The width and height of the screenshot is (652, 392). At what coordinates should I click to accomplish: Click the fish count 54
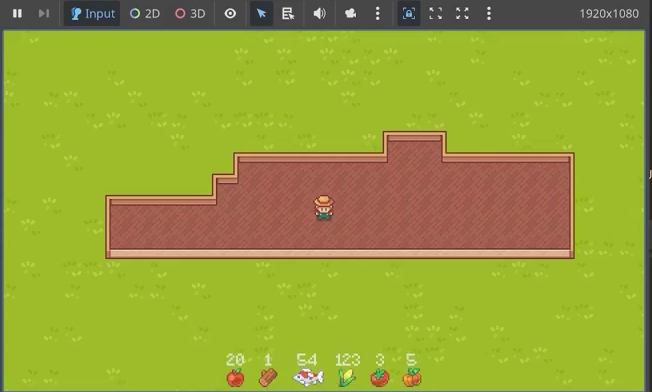[307, 360]
